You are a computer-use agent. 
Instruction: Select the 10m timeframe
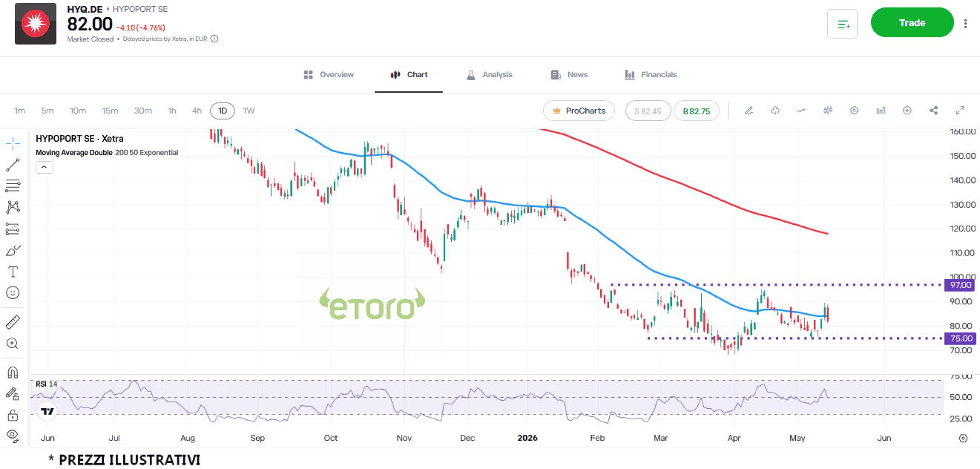pos(78,111)
